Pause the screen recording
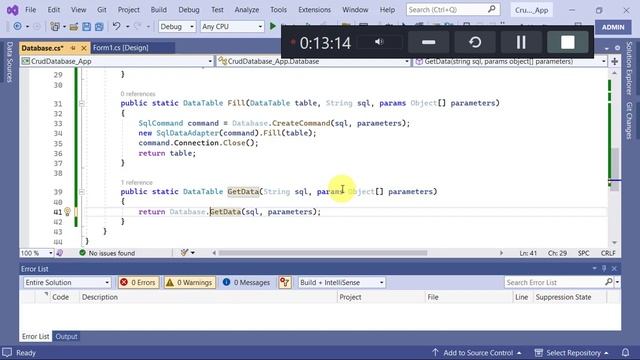 (521, 42)
